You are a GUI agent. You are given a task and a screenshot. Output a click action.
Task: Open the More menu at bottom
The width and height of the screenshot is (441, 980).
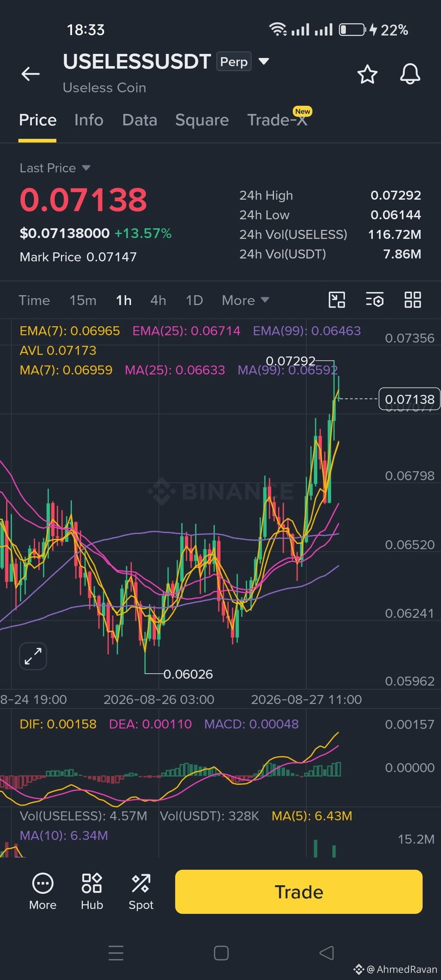click(x=43, y=892)
